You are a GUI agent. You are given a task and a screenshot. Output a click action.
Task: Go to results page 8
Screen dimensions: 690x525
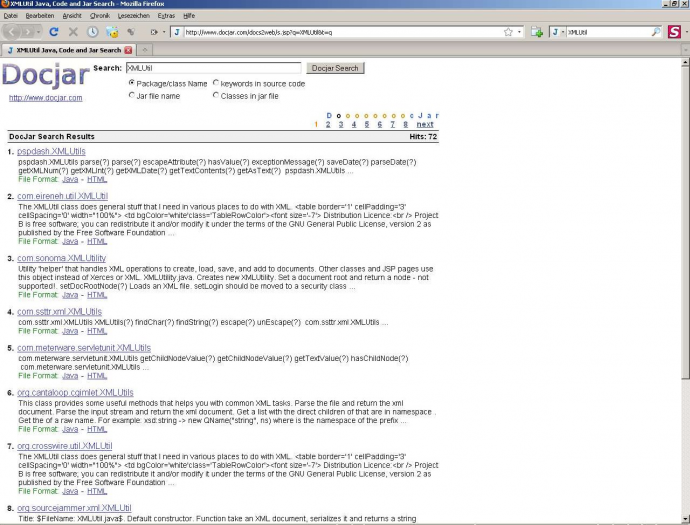[x=405, y=125]
